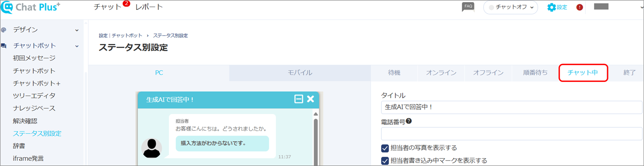The image size is (644, 166).
Task: Click the デザイン palette icon
Action: coord(4,30)
